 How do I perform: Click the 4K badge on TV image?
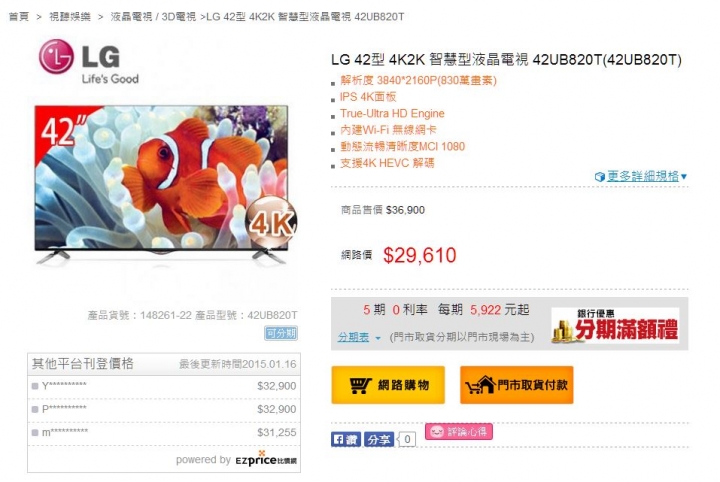(272, 223)
